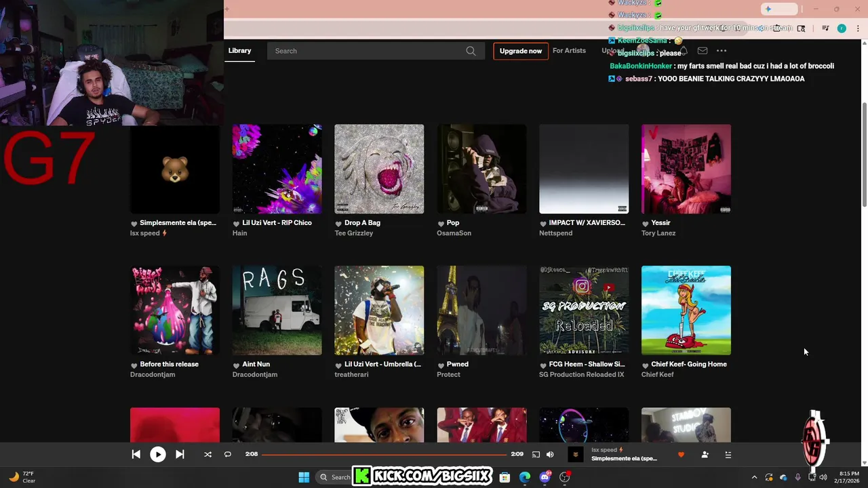Open Yessir by Tory Lanez cover
868x488 pixels.
click(x=686, y=169)
